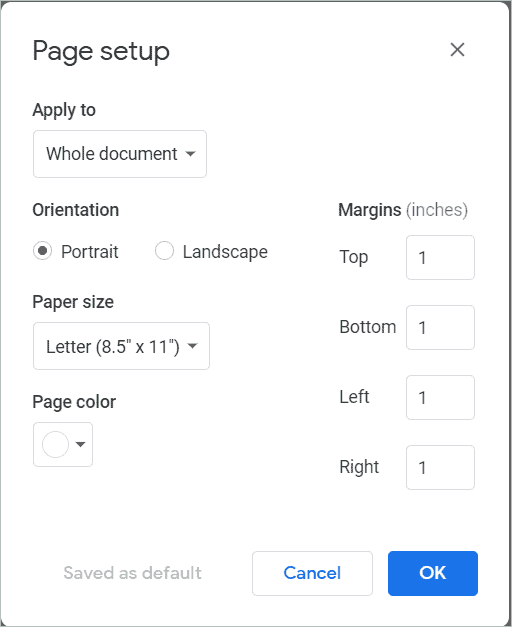Click the Top margin field
Screen dimensions: 512x627
pyautogui.click(x=440, y=258)
